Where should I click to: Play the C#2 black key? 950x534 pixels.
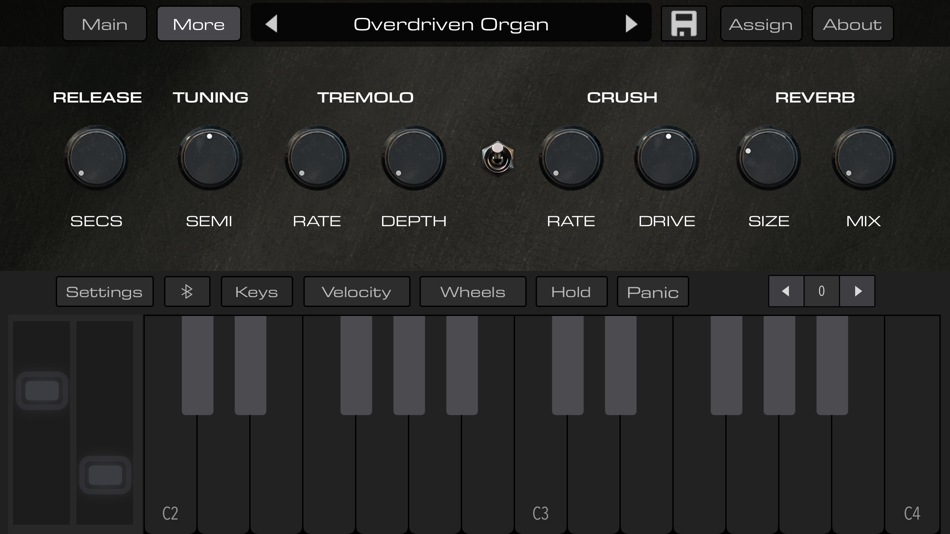198,365
